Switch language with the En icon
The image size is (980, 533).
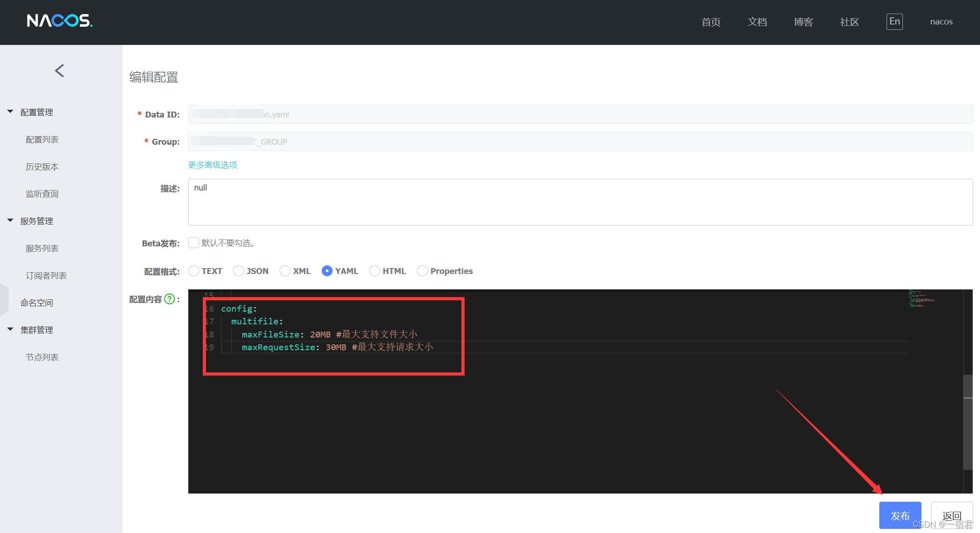click(x=894, y=21)
